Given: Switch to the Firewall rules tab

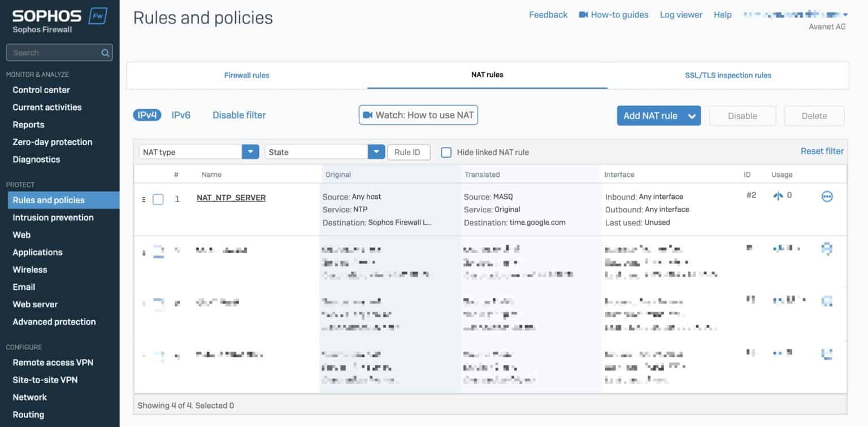Looking at the screenshot, I should tap(247, 75).
